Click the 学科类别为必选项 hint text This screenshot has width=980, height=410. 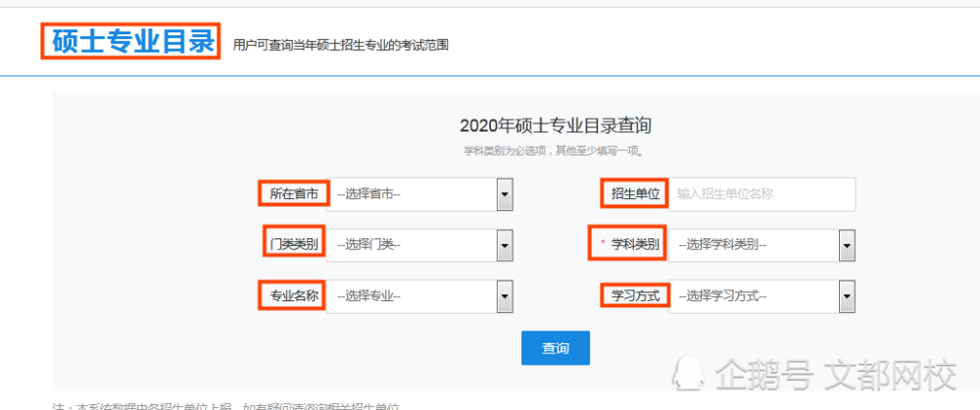click(x=553, y=151)
